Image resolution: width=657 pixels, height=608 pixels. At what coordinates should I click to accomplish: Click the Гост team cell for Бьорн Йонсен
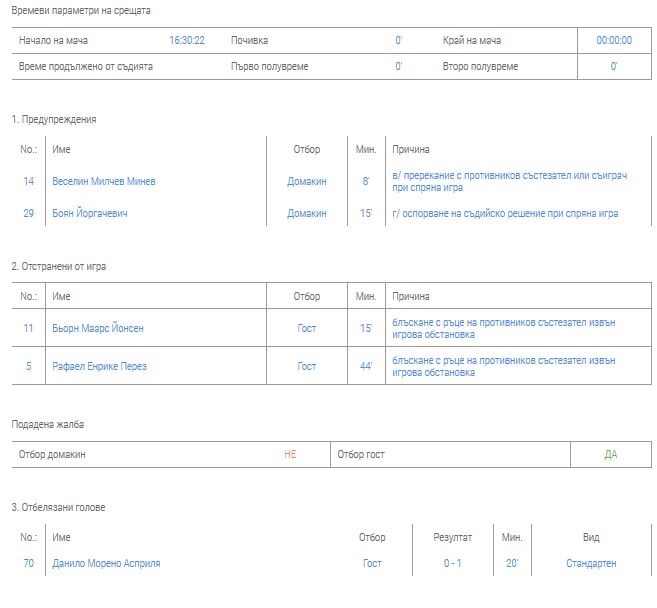(x=307, y=328)
